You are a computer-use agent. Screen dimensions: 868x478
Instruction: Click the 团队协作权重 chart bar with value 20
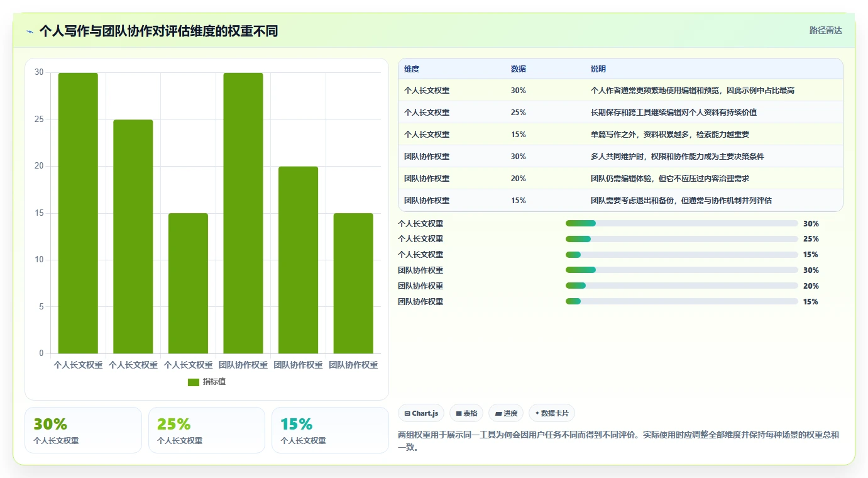pyautogui.click(x=299, y=260)
